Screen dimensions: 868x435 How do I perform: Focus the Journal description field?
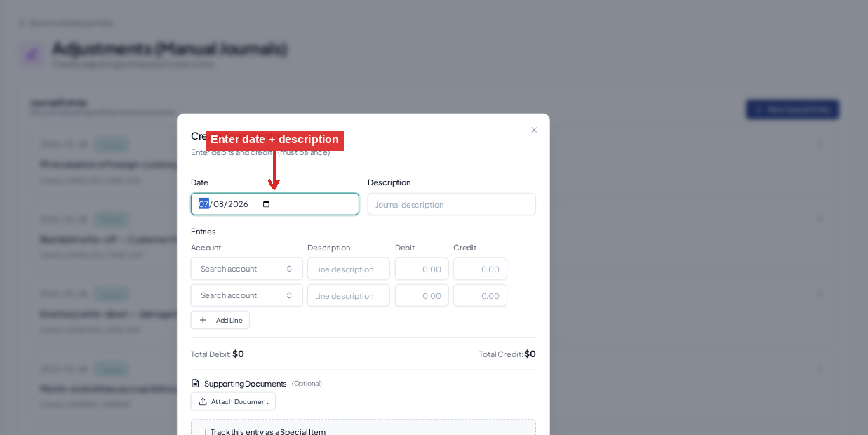[451, 204]
